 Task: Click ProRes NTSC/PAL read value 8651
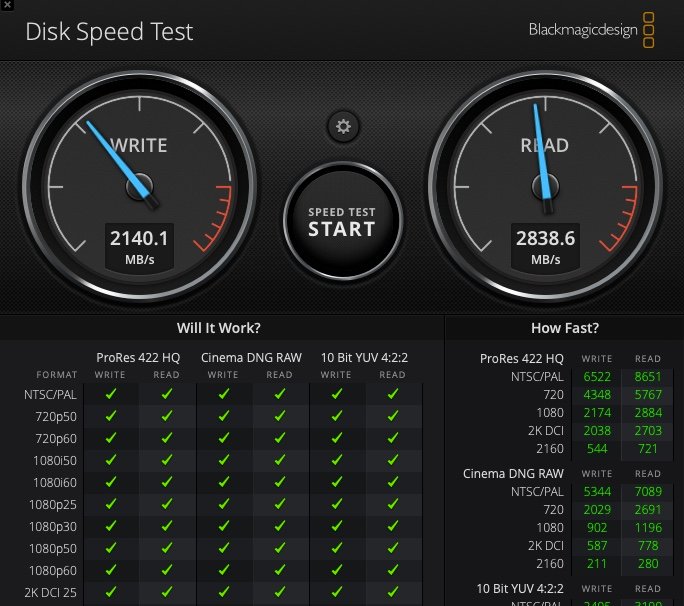[x=648, y=377]
